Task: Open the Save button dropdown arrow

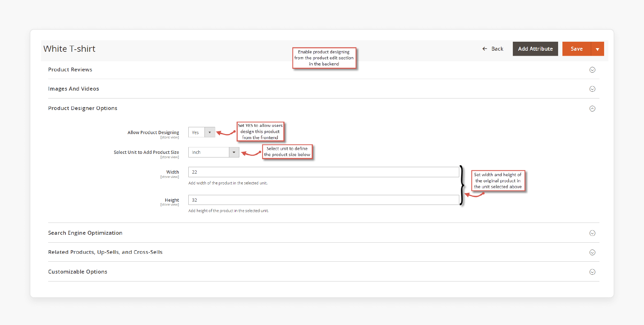Action: click(597, 49)
